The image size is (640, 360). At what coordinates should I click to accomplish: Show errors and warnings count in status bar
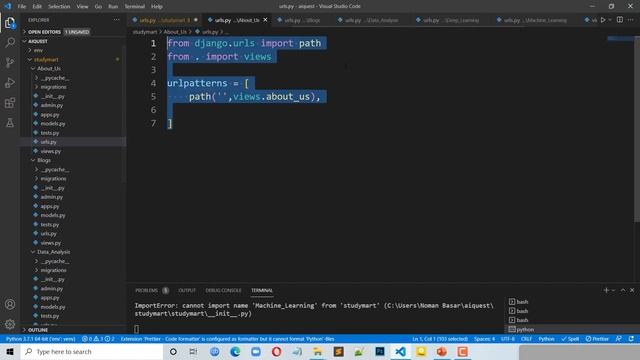[98, 339]
